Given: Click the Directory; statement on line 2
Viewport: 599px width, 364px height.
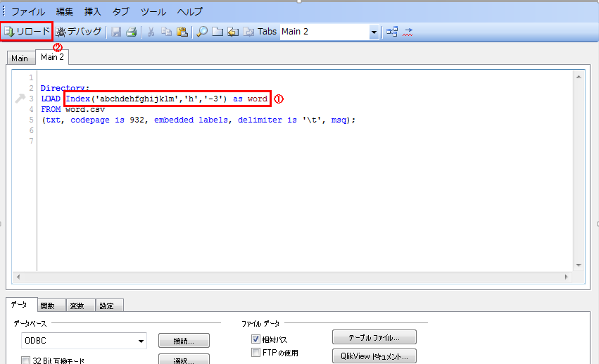Looking at the screenshot, I should pos(65,88).
